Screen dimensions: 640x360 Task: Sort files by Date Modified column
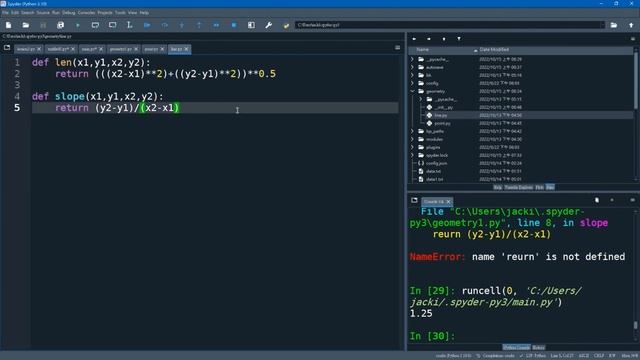click(494, 50)
